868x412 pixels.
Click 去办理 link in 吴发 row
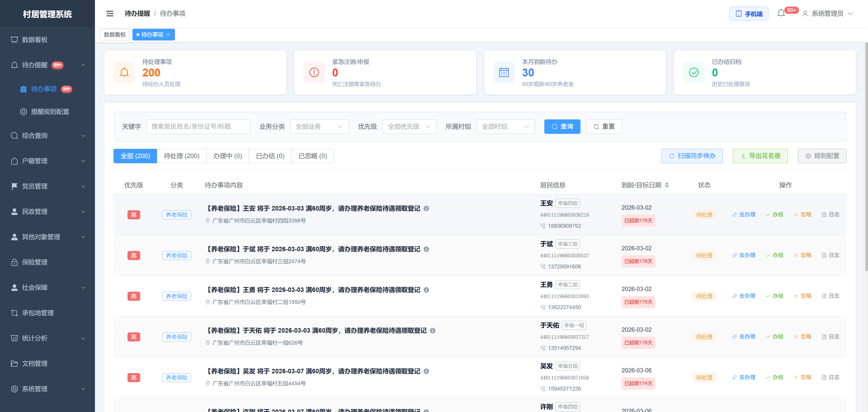[744, 378]
